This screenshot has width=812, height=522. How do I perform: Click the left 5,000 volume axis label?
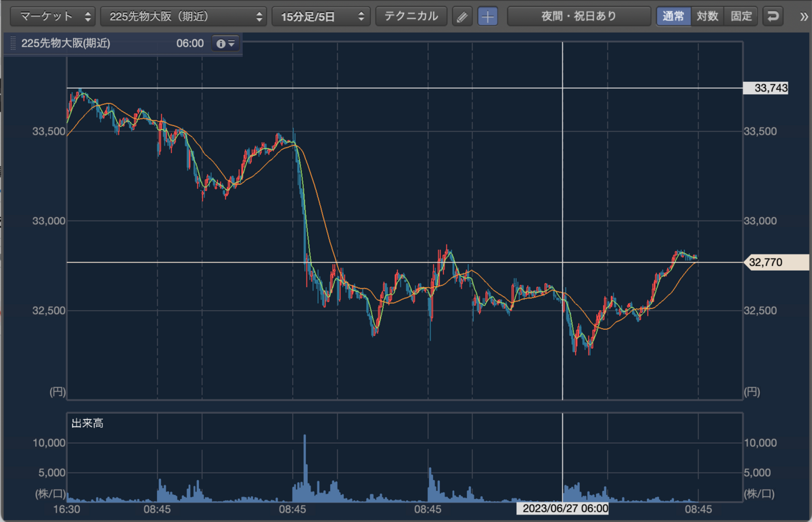pyautogui.click(x=51, y=471)
